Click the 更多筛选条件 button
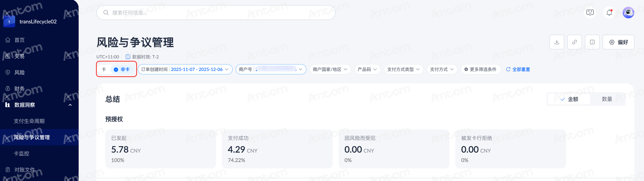Screen dimensions: 644x181 [480, 69]
